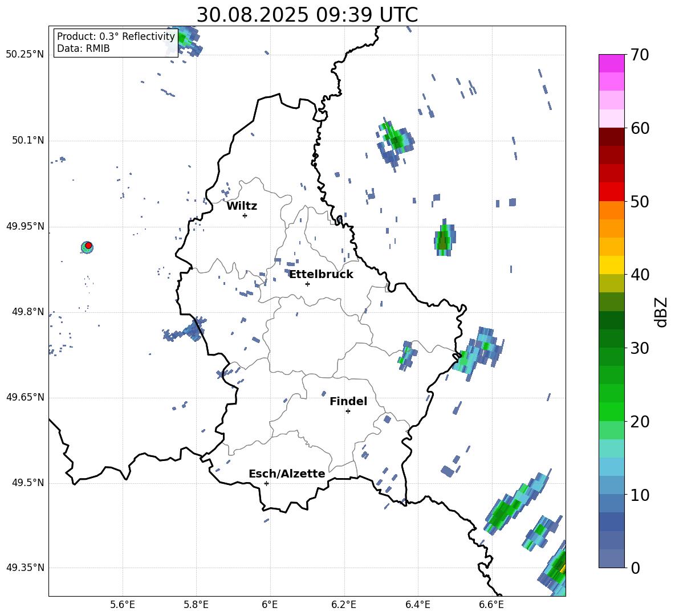Click the 49.65°N latitude label
Viewport: 675px width, 616px height.
(25, 397)
